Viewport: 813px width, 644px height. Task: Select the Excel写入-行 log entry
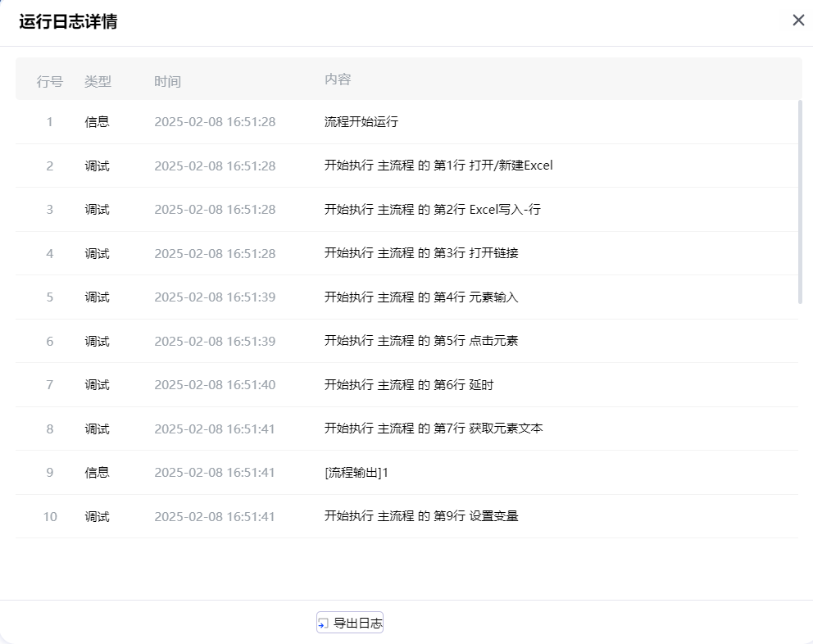coord(432,210)
